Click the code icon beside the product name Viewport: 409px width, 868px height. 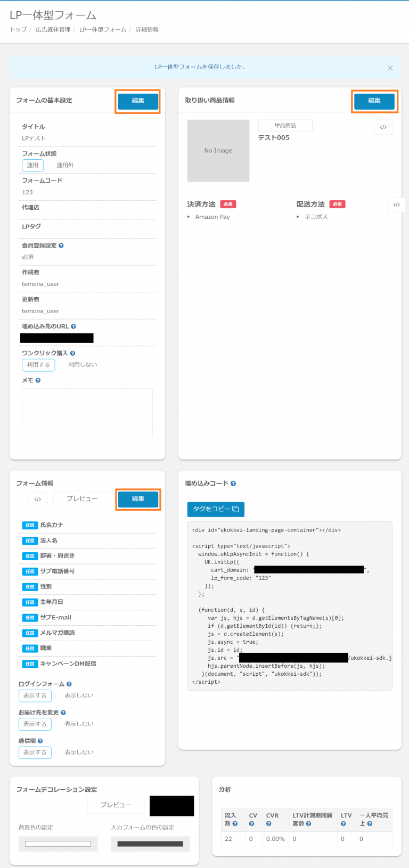pyautogui.click(x=383, y=127)
